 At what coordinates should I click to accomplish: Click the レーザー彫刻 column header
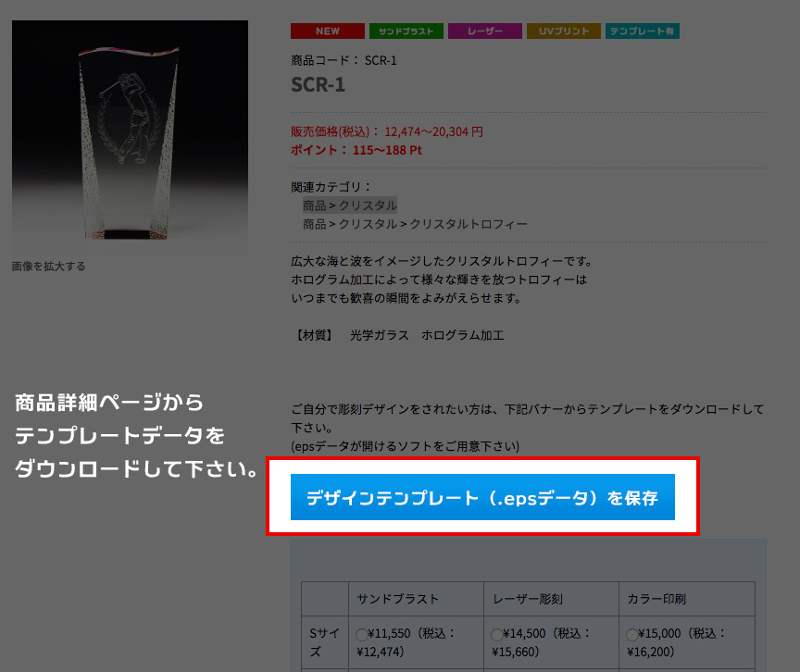point(528,599)
